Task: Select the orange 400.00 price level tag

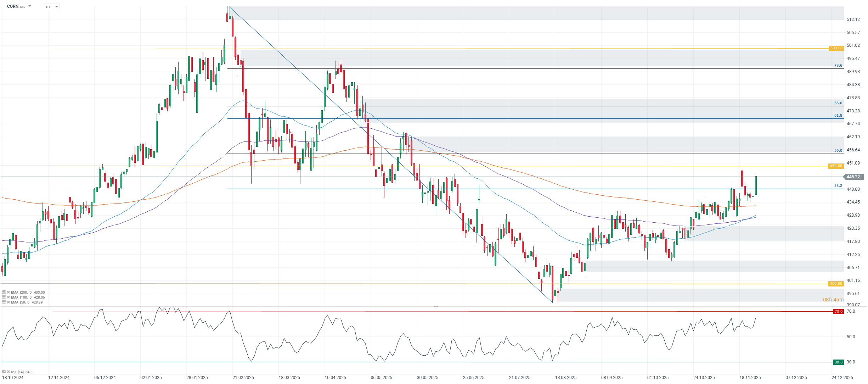Action: [x=836, y=284]
